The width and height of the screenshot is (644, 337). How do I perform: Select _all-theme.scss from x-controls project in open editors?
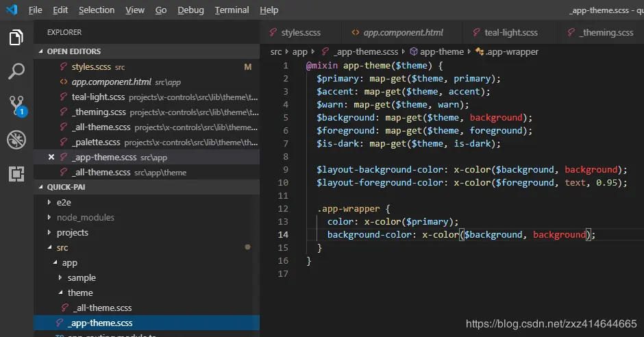(147, 127)
